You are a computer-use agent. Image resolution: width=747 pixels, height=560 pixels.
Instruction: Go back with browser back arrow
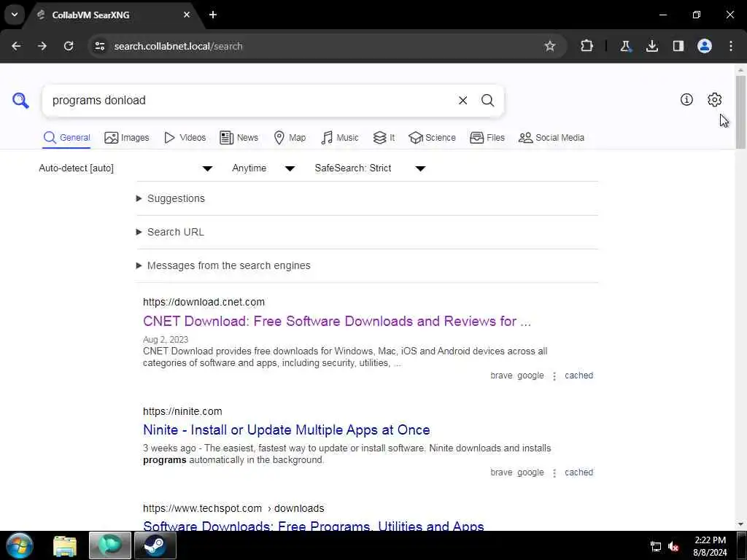click(16, 46)
